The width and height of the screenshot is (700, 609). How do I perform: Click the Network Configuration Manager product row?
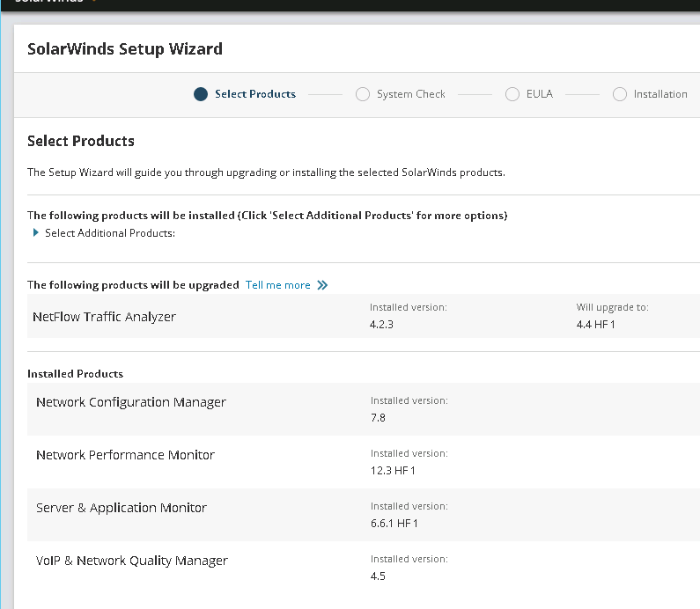[131, 402]
